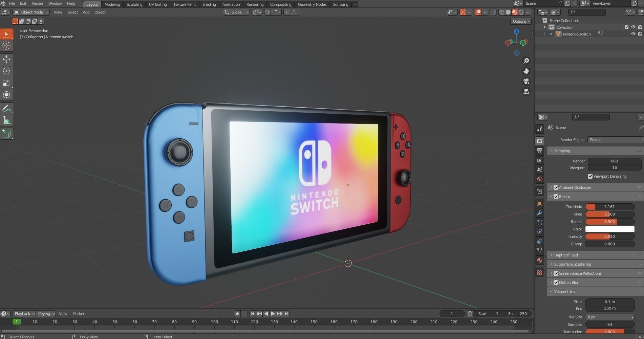
Task: Click the Bloom Radius slider
Action: click(x=610, y=222)
